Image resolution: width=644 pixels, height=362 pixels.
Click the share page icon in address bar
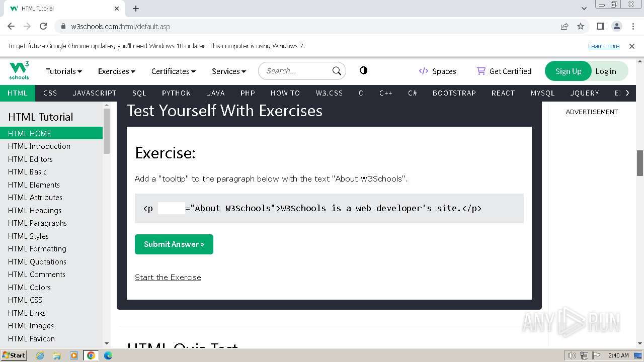pos(565,26)
